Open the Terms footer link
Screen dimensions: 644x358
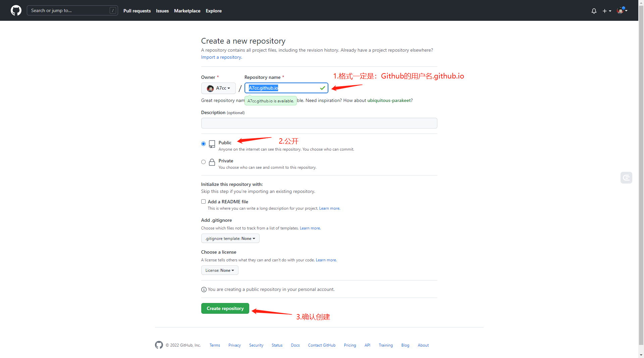(215, 345)
